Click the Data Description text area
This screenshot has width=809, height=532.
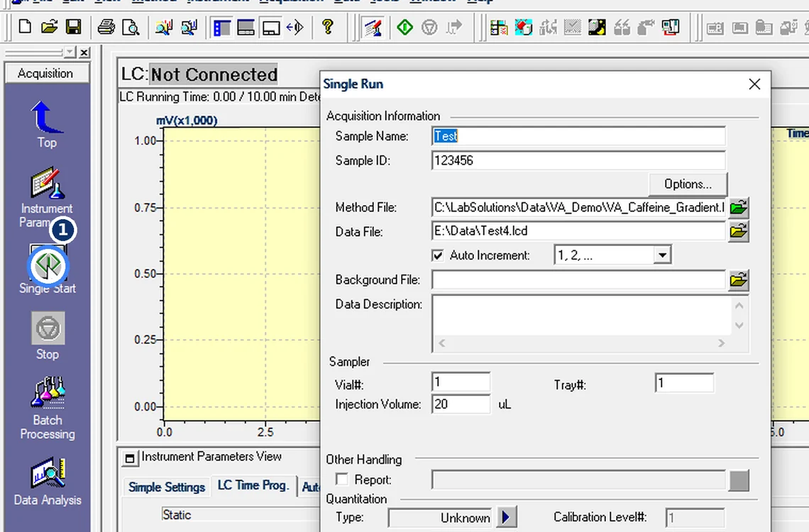(581, 315)
